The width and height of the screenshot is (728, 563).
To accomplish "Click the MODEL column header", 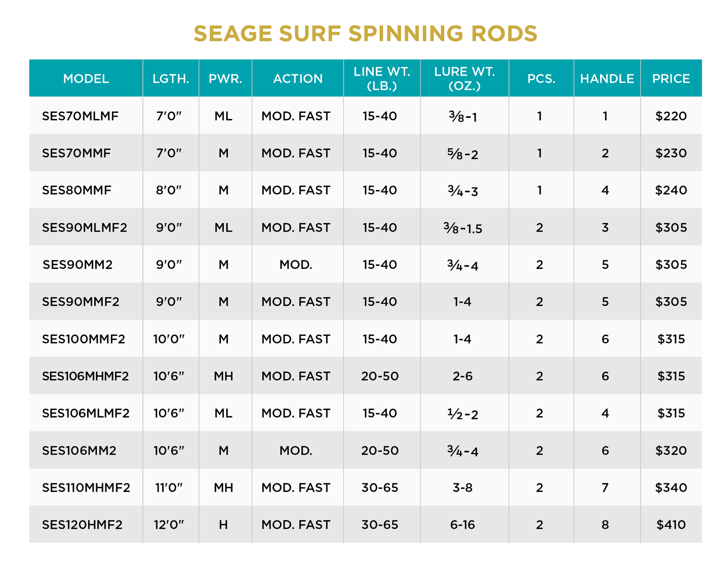I will point(86,79).
